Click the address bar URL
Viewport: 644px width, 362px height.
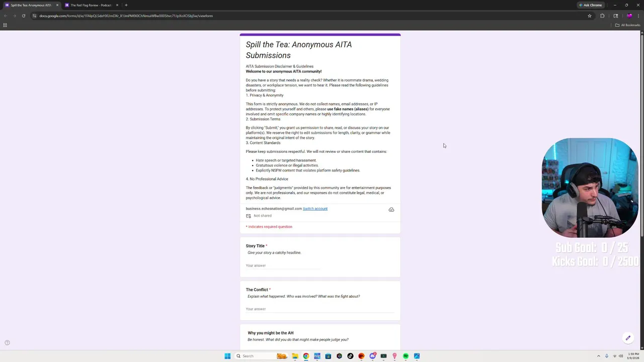coord(126,16)
